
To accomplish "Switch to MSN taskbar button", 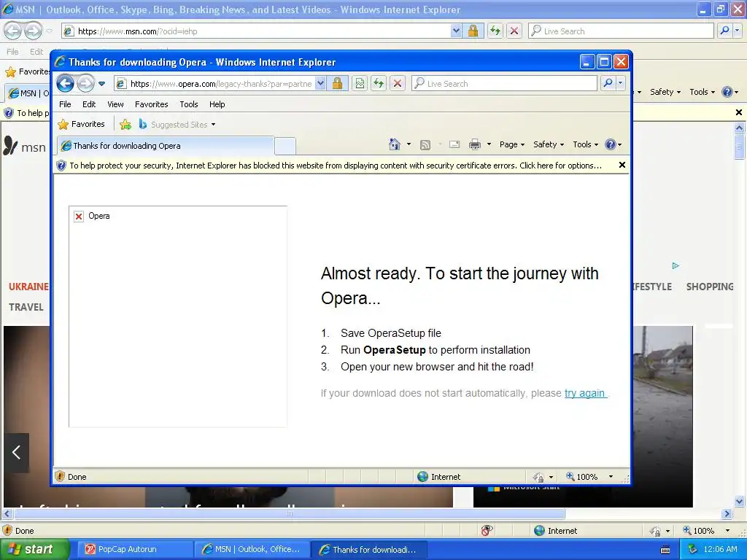I will [x=252, y=549].
